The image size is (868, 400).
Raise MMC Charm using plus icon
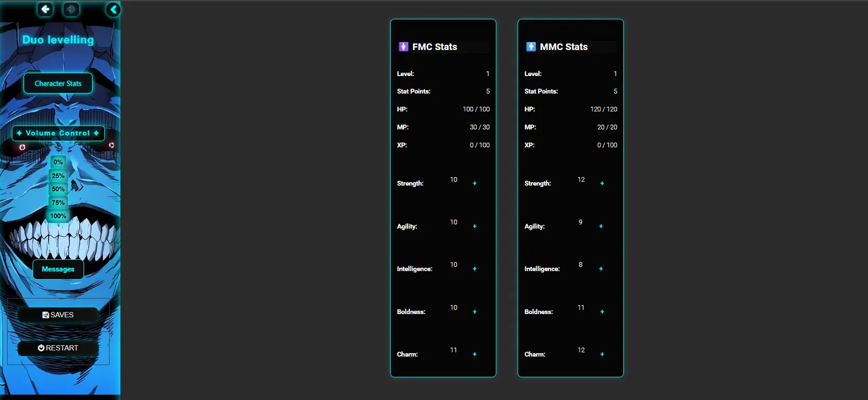(x=602, y=354)
